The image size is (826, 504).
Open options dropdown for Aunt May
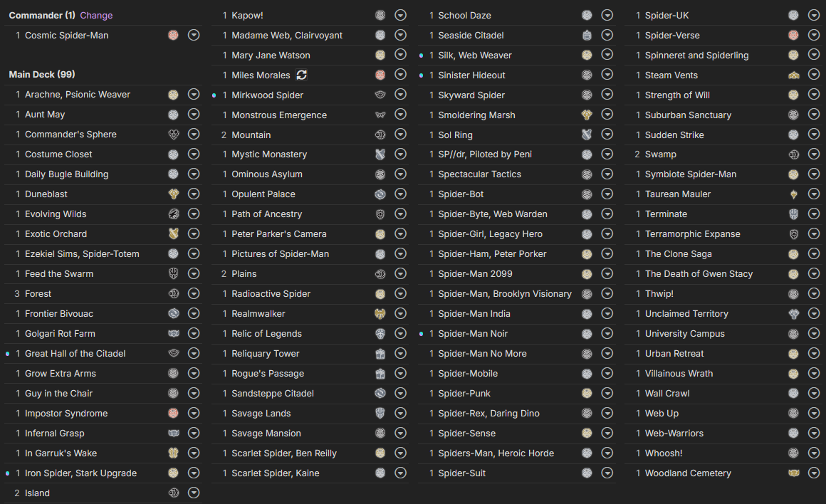(194, 115)
